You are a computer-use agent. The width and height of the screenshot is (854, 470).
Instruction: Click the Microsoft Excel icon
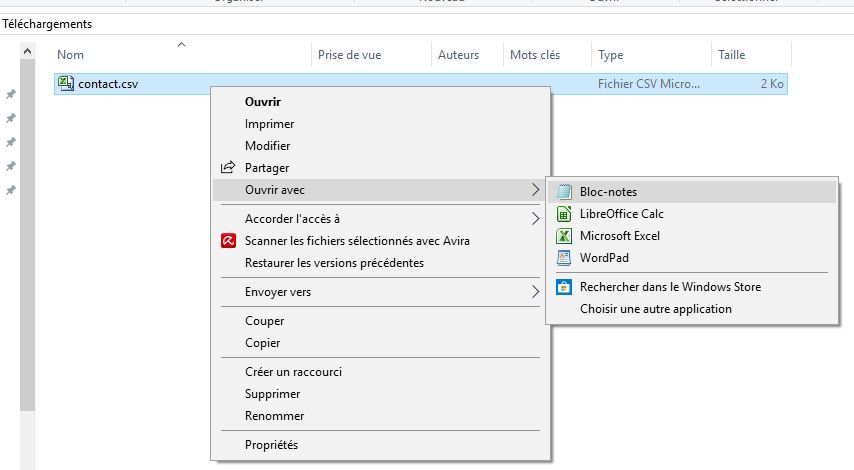564,236
